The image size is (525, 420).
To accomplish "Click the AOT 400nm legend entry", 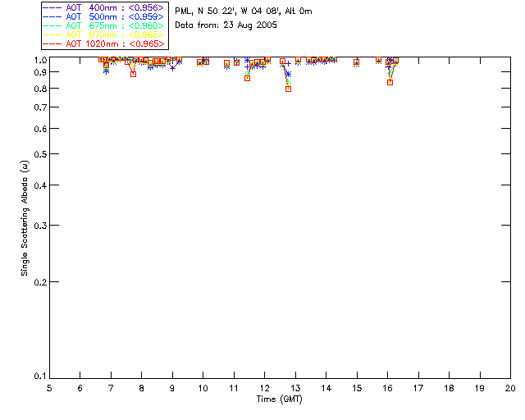I will pos(104,7).
